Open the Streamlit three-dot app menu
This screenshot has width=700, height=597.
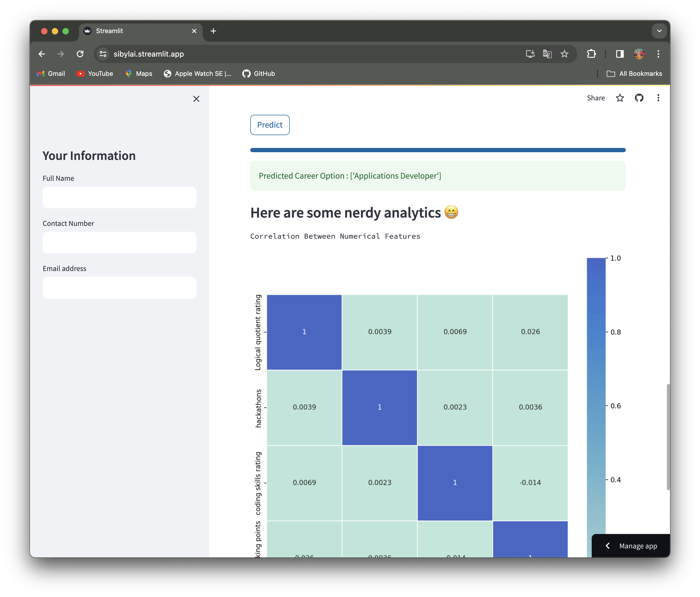pos(658,98)
